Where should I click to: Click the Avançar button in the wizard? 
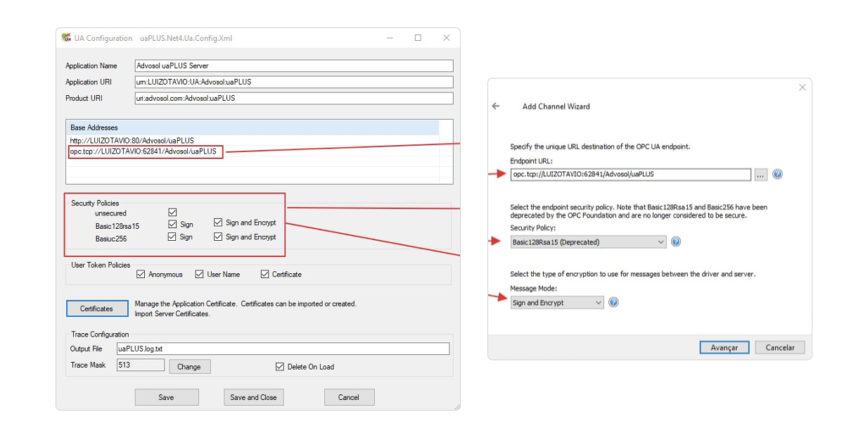coord(725,348)
